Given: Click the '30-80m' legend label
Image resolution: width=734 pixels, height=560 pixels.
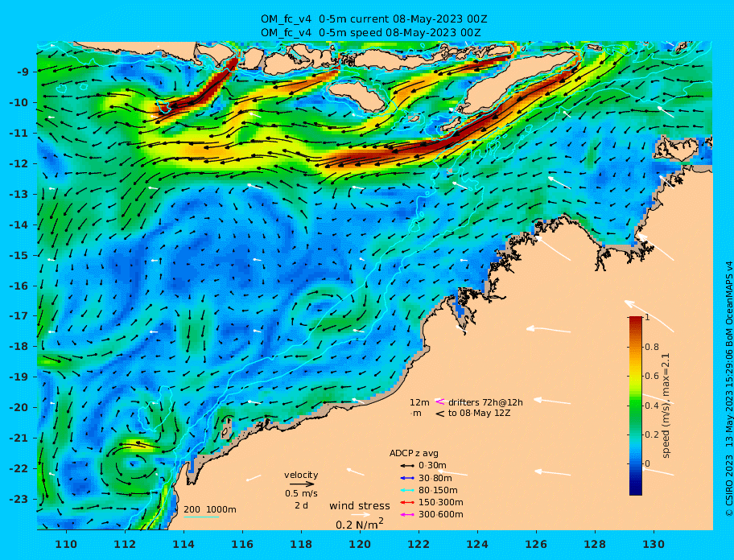Looking at the screenshot, I should click(435, 478).
